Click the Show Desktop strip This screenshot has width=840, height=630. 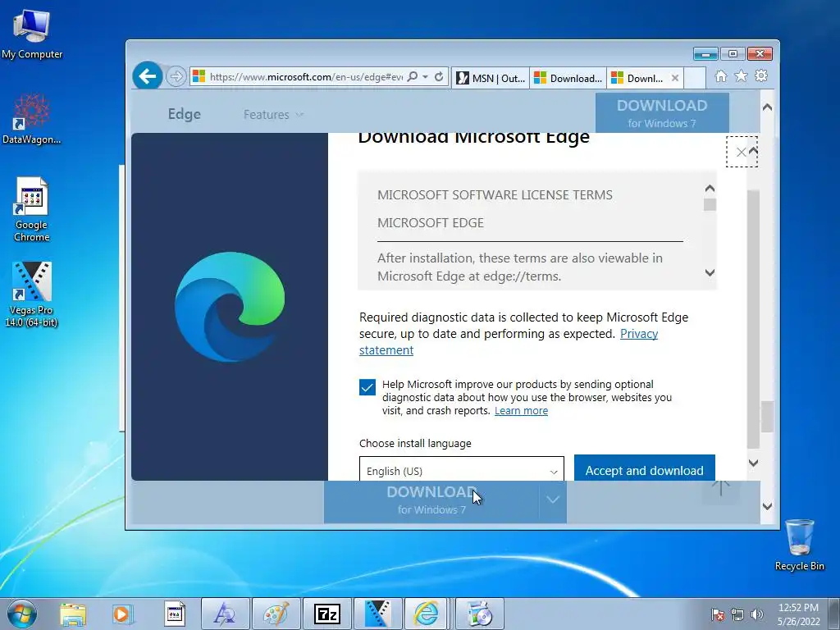point(834,614)
